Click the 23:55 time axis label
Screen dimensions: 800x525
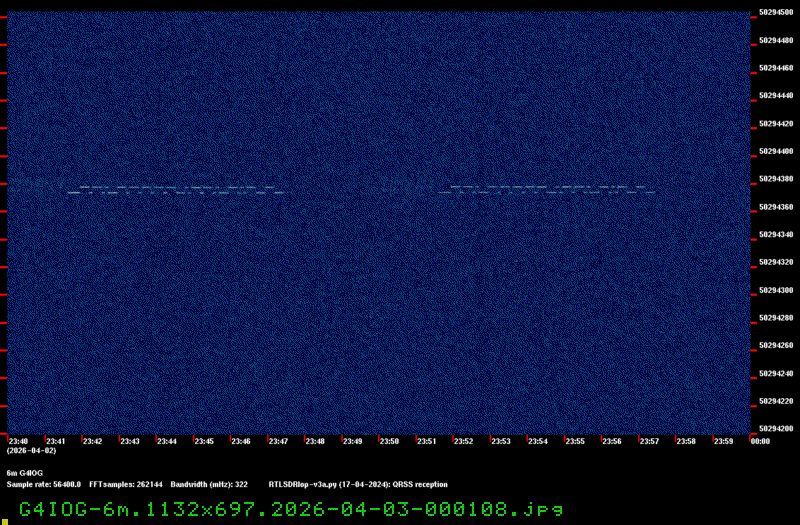(x=575, y=441)
